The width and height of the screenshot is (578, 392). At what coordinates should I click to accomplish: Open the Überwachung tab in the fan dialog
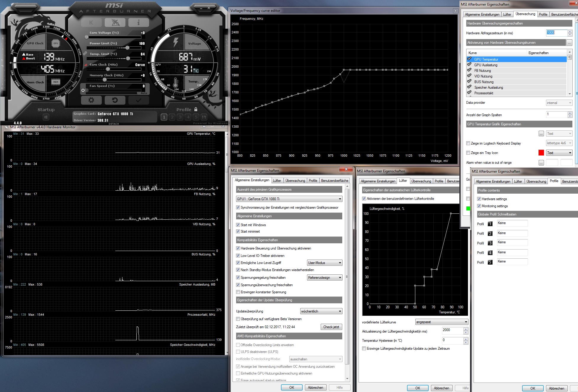[x=421, y=181]
